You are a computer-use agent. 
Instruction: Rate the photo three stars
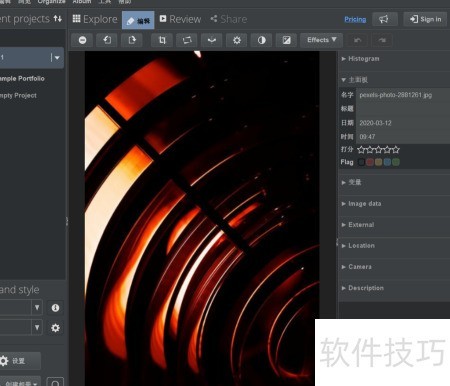[x=378, y=149]
